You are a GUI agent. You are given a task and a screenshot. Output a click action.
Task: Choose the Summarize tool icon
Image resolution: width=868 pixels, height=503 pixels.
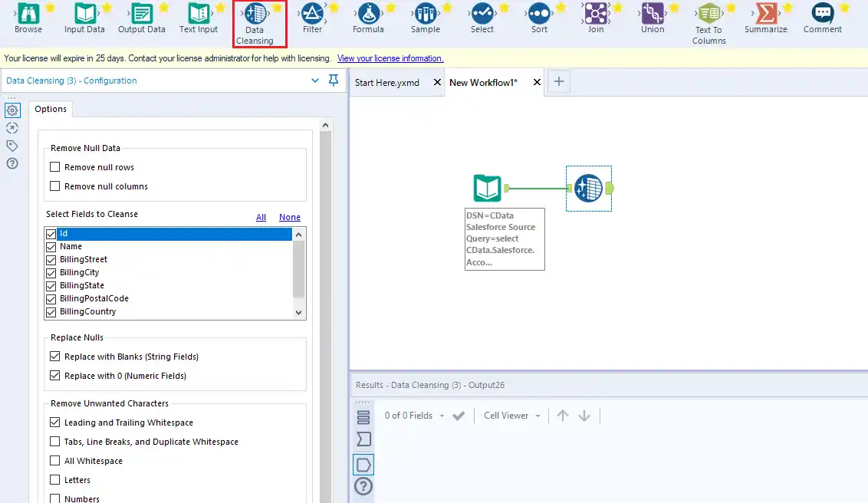[x=765, y=14]
